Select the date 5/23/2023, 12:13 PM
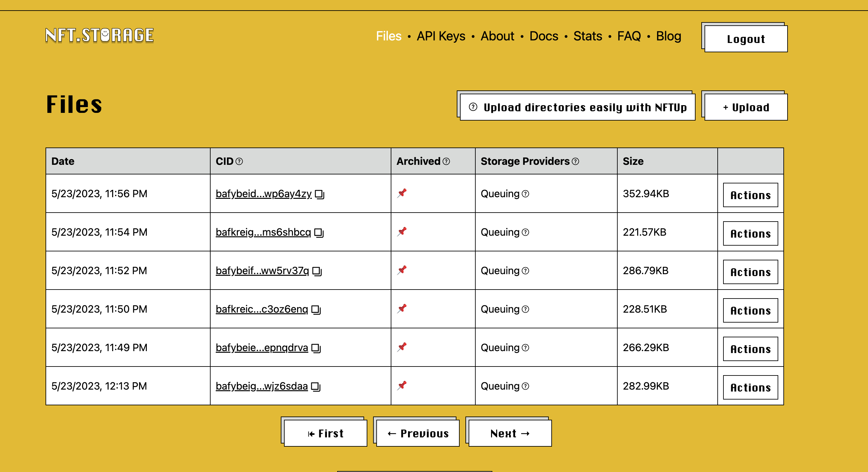The width and height of the screenshot is (868, 472). point(99,386)
